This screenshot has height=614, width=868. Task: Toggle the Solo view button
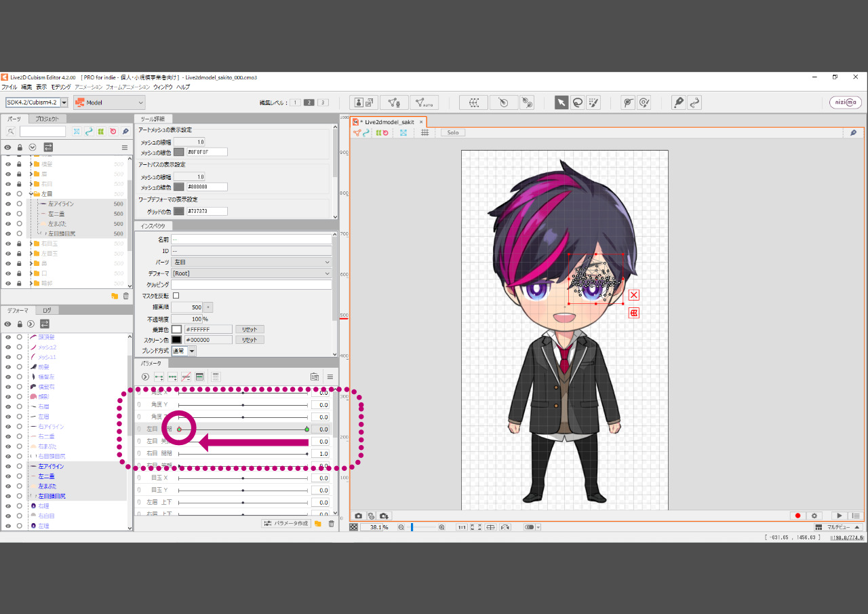click(x=453, y=133)
